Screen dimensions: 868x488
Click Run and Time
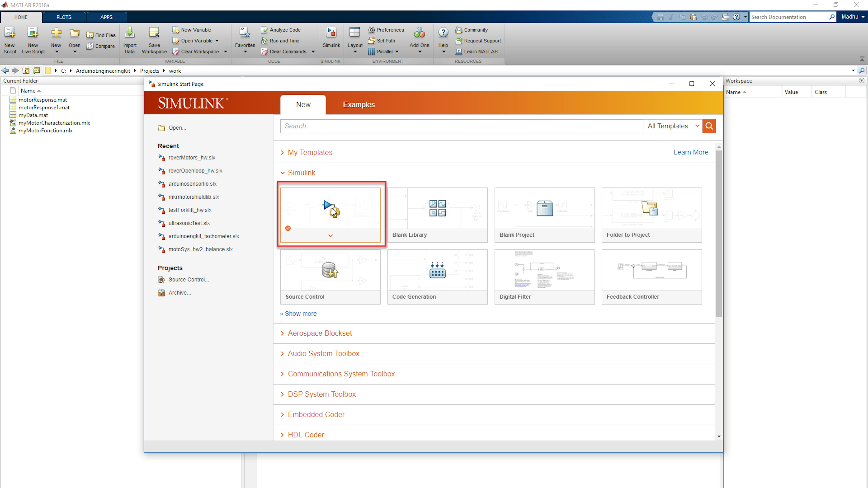(280, 41)
